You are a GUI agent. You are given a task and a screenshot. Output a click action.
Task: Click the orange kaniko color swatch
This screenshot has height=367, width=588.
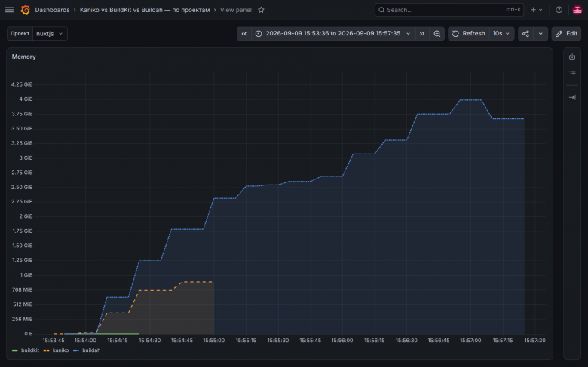pos(47,350)
